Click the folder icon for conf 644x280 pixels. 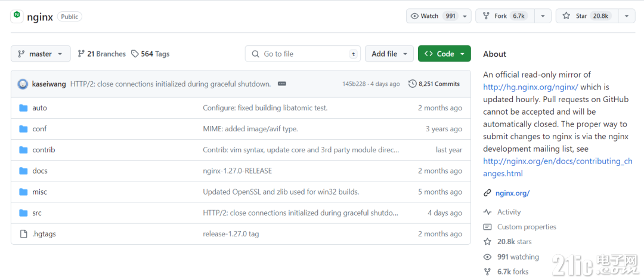coord(23,129)
